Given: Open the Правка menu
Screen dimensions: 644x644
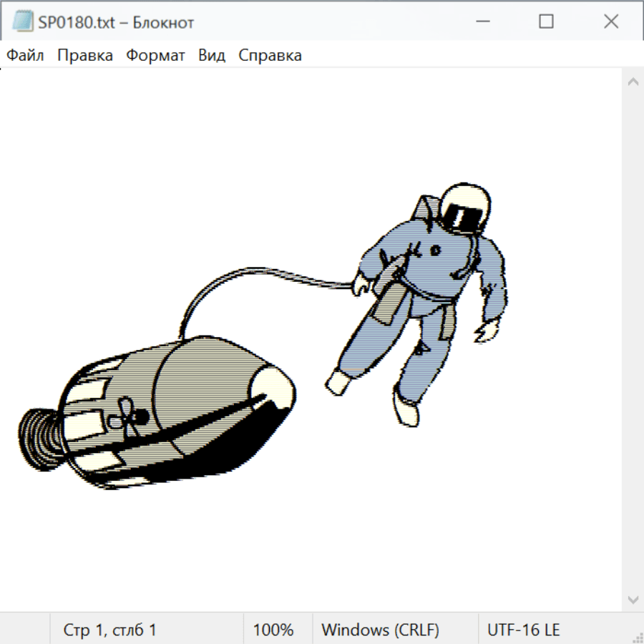Looking at the screenshot, I should pyautogui.click(x=84, y=56).
